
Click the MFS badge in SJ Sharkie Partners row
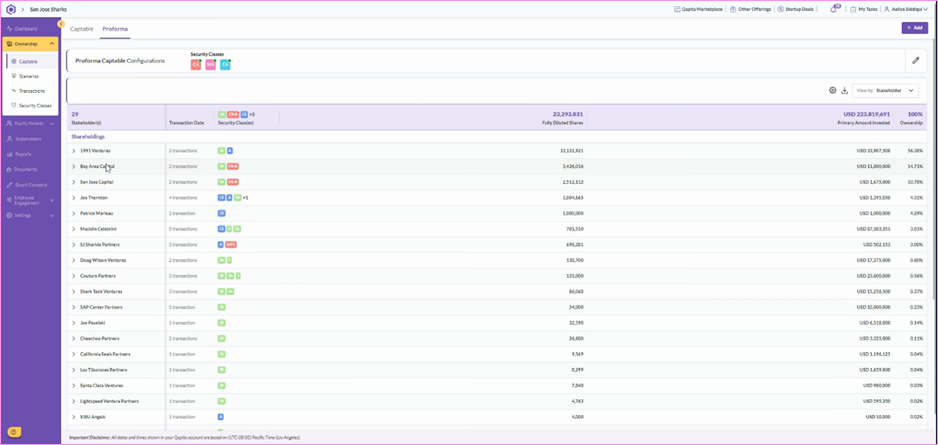(x=233, y=245)
